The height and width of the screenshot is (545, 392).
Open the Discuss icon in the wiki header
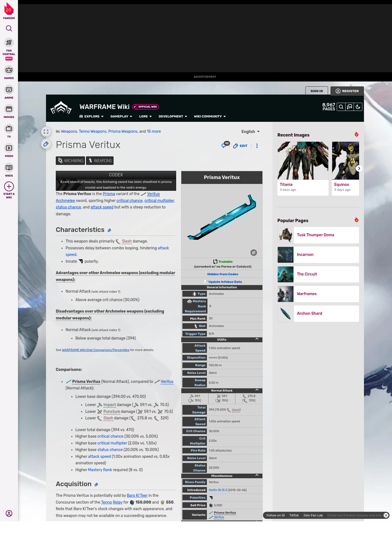[350, 107]
